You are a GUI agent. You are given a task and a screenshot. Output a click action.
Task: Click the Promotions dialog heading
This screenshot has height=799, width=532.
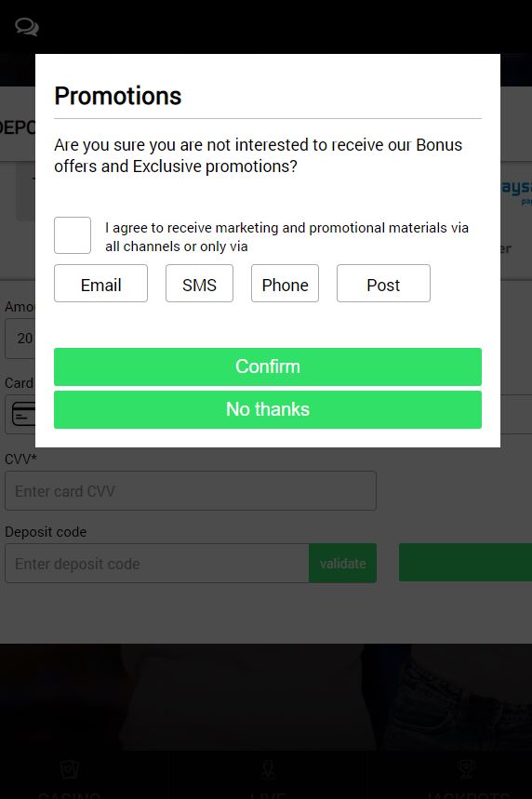118,96
